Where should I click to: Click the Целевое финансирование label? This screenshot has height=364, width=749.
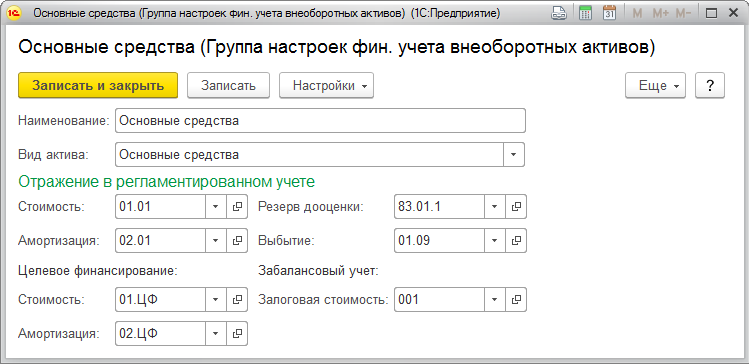[98, 271]
